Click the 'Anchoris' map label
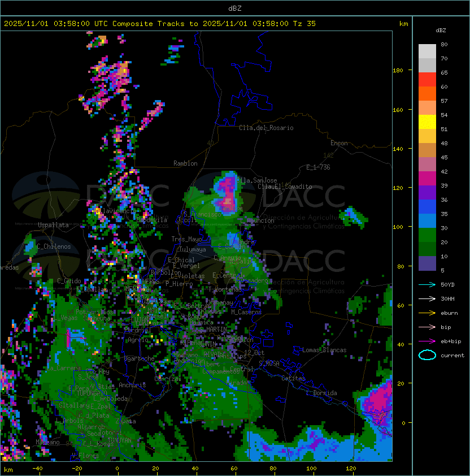Viewport: 470px width, 476px height. pyautogui.click(x=132, y=385)
